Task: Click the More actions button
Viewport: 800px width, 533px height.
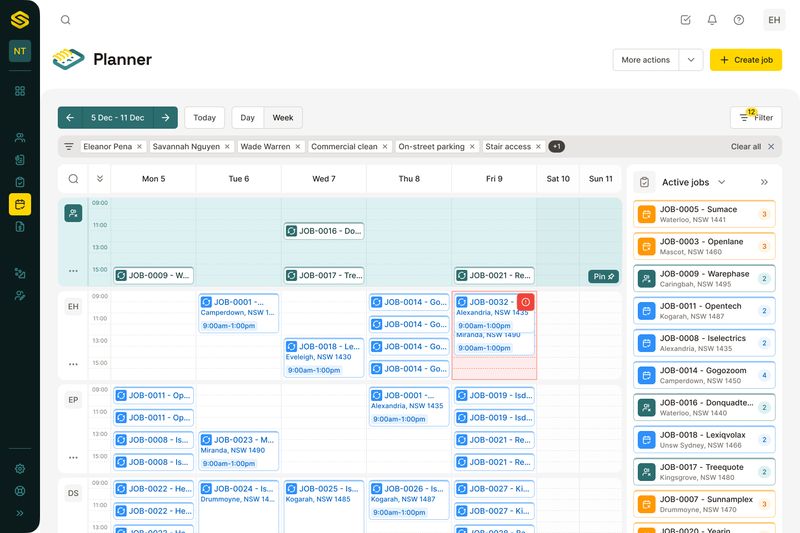Action: point(645,60)
